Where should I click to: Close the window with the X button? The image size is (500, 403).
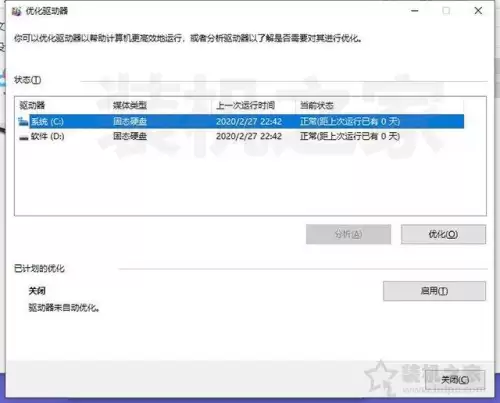pos(478,11)
